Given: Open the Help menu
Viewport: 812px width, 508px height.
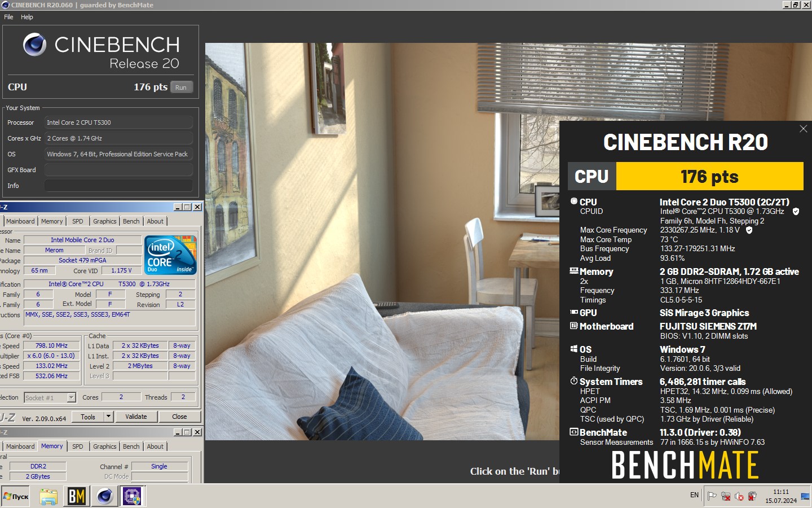Looking at the screenshot, I should tap(27, 17).
